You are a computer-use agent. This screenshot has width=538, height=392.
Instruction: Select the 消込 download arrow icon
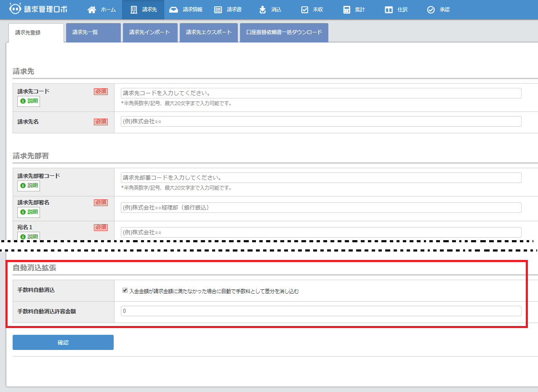263,10
